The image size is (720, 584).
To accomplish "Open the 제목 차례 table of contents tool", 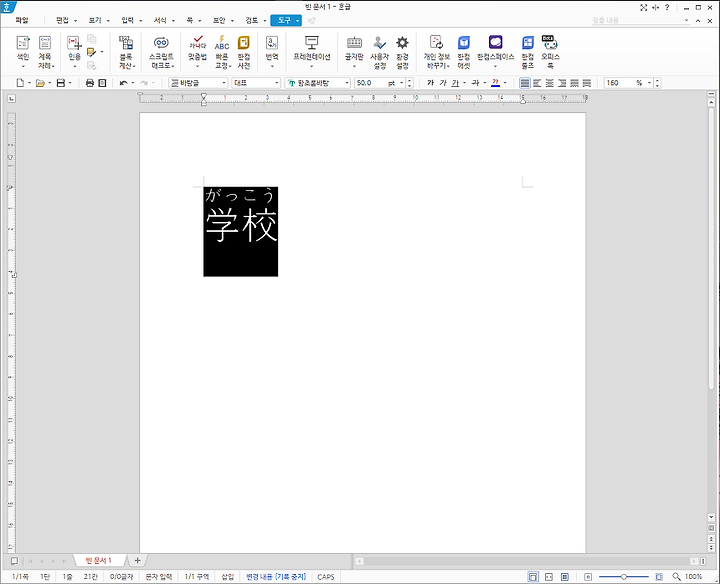I will [45, 51].
